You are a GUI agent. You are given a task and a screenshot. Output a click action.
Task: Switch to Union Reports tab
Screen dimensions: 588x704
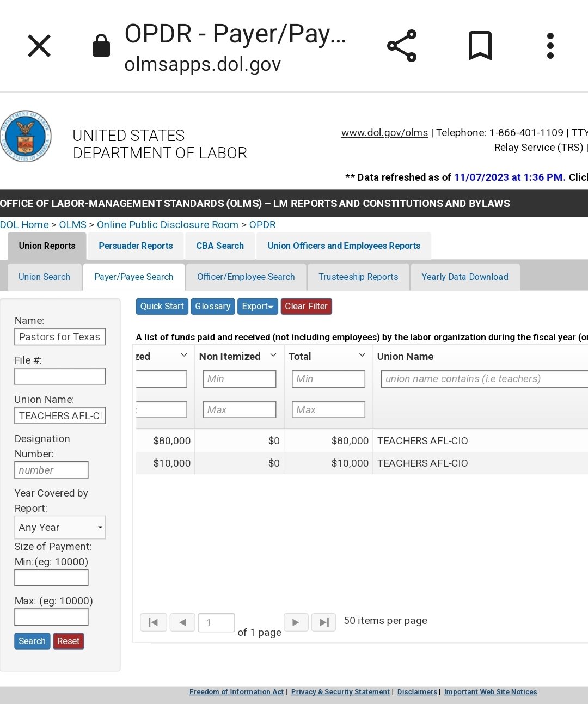pos(47,246)
